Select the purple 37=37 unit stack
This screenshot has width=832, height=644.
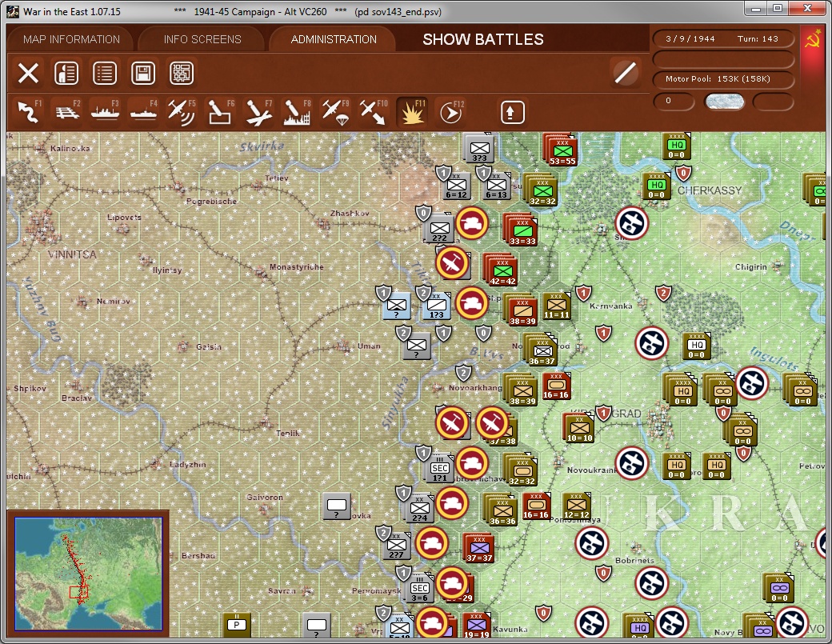479,547
